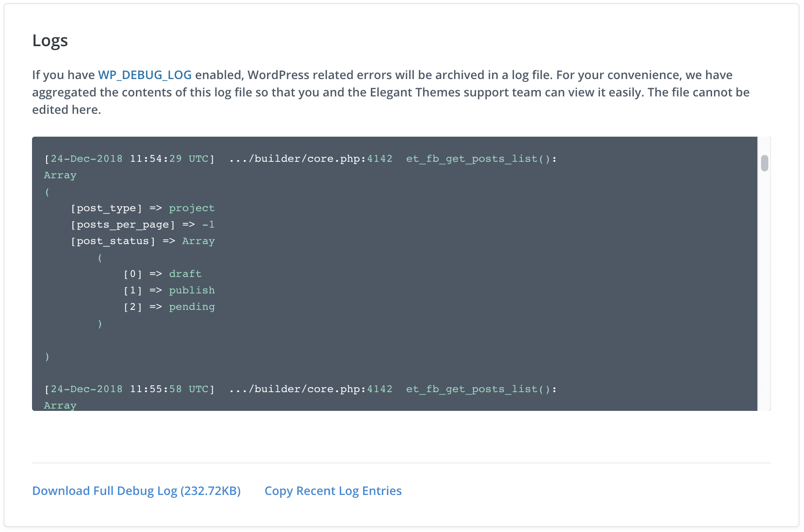Click the 'pending' status entry
The height and width of the screenshot is (532, 804).
(x=192, y=307)
